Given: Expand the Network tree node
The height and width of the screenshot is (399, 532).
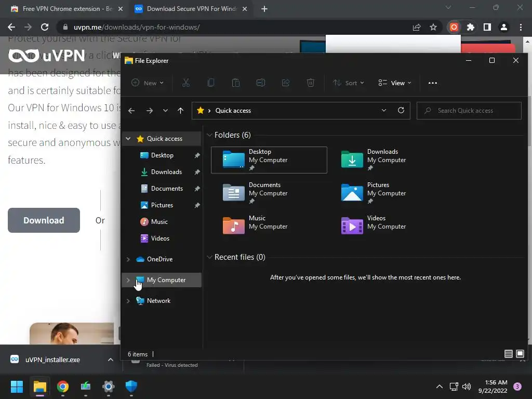Looking at the screenshot, I should pyautogui.click(x=128, y=301).
